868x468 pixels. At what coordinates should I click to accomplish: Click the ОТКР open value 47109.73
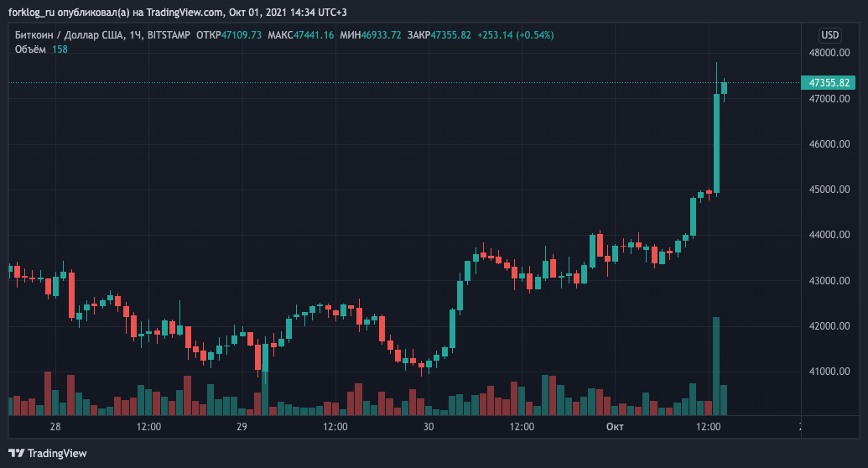coord(241,35)
